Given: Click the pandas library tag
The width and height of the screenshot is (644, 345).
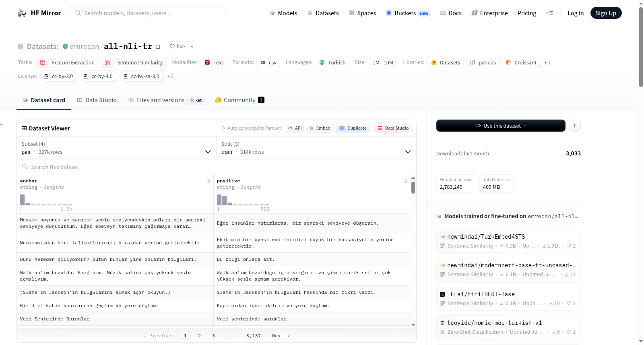Looking at the screenshot, I should (483, 62).
